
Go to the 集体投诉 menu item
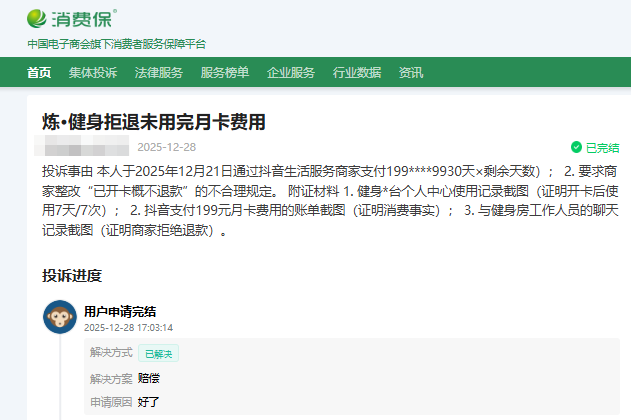pos(93,73)
